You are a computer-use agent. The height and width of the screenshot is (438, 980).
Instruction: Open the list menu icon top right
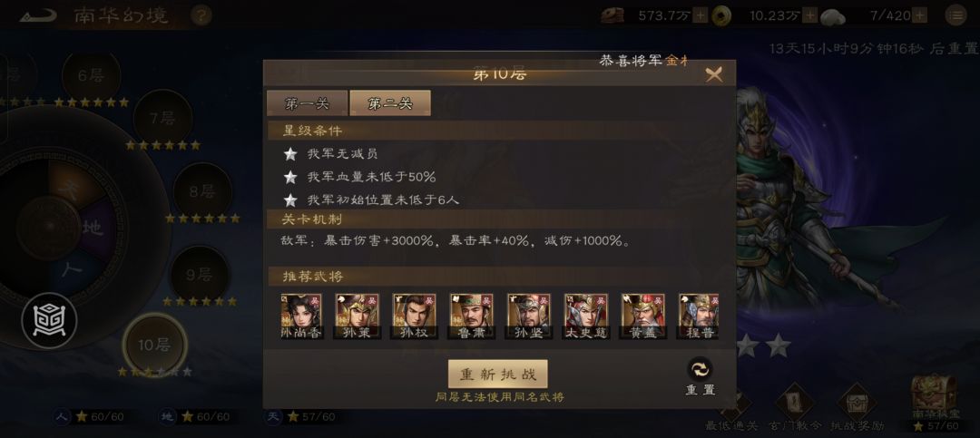[x=955, y=15]
